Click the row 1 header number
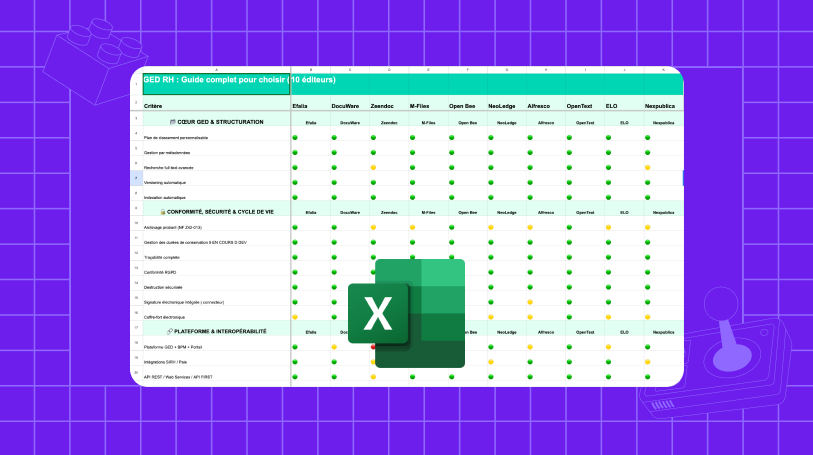The width and height of the screenshot is (813, 455). (x=136, y=84)
